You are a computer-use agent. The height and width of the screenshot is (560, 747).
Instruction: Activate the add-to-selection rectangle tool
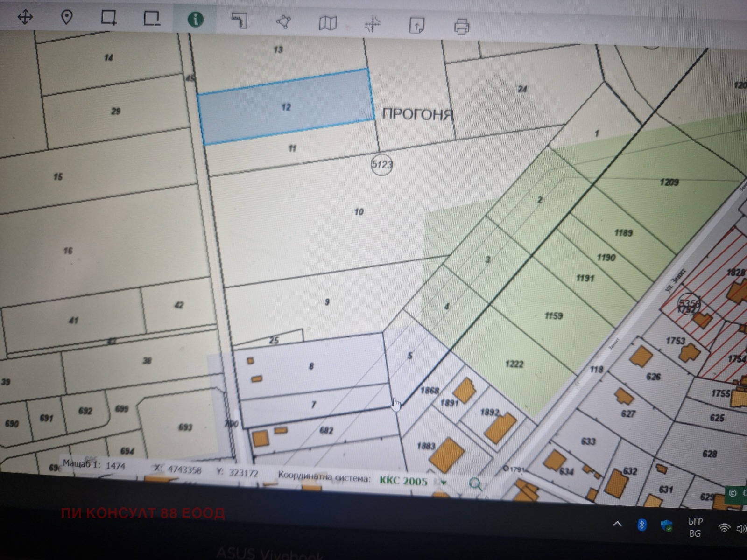108,18
